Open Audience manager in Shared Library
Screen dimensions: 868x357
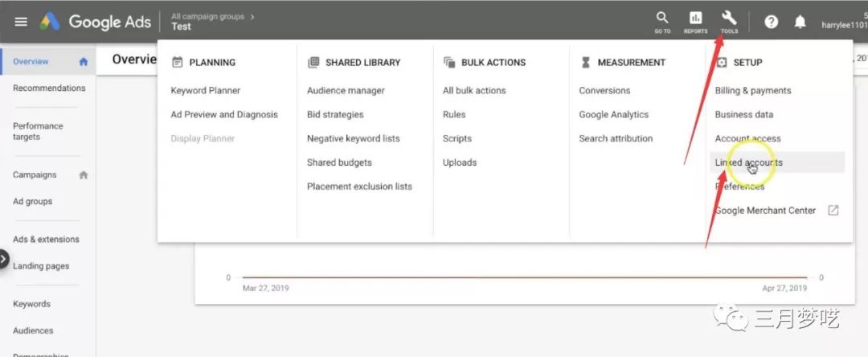pos(346,91)
